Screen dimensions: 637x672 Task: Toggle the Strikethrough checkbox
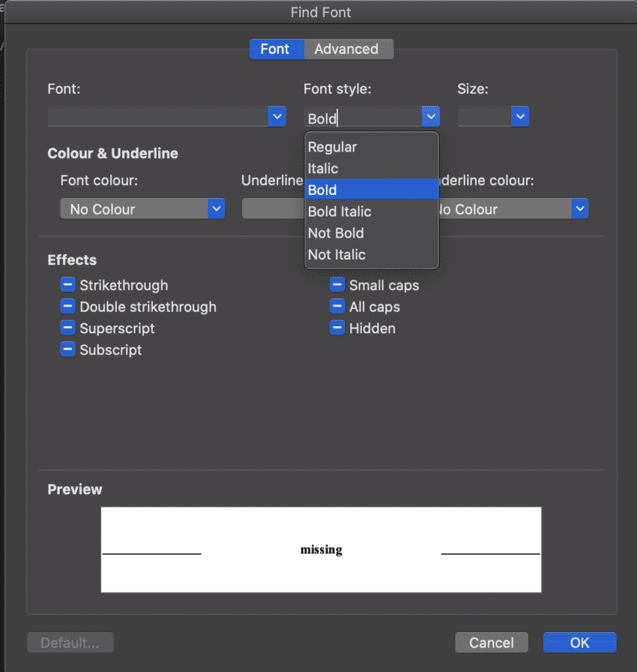68,285
